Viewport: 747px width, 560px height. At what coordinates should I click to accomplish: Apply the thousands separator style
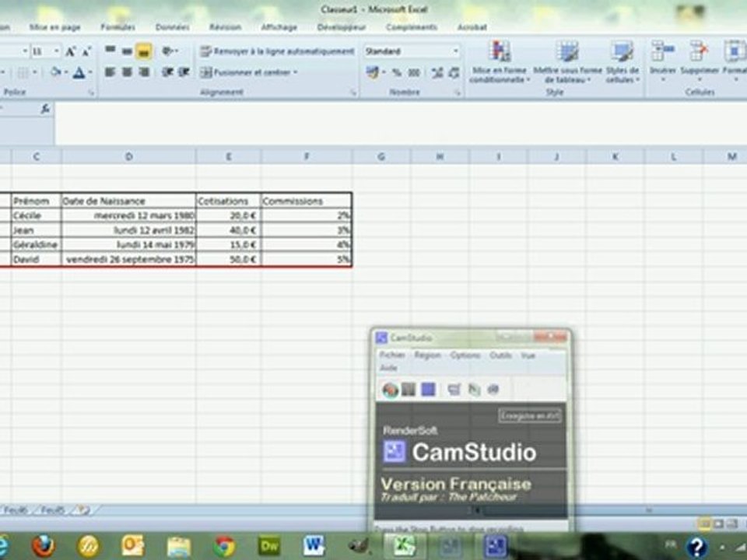[414, 72]
